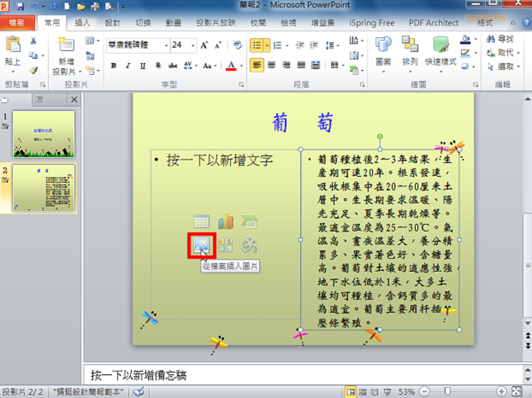Image resolution: width=532 pixels, height=398 pixels.
Task: Start Slide Show view from status bar
Action: pyautogui.click(x=387, y=392)
